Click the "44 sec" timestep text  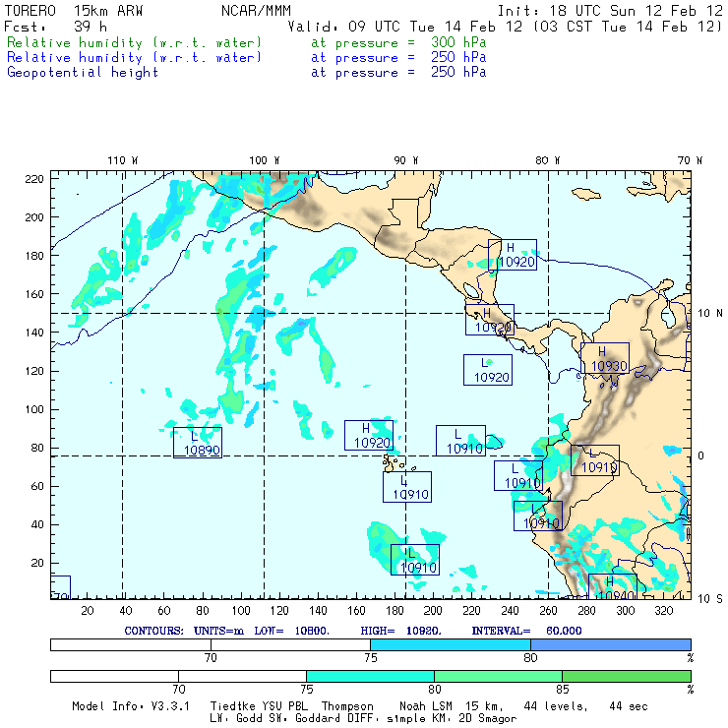[x=629, y=706]
